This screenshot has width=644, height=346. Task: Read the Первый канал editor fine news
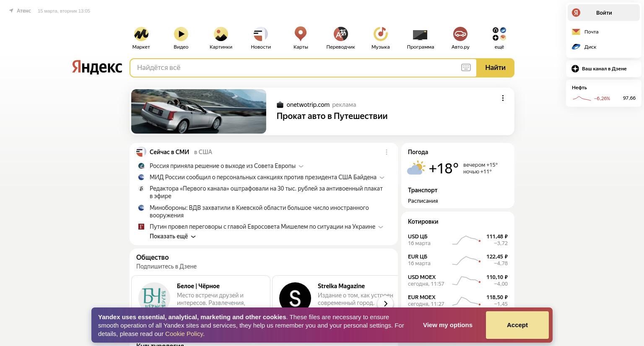tap(266, 192)
